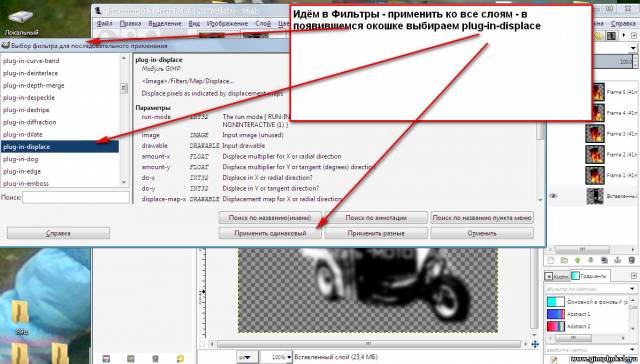The image size is (640, 364).
Task: Click the anchor layer icon
Action: pos(618,260)
